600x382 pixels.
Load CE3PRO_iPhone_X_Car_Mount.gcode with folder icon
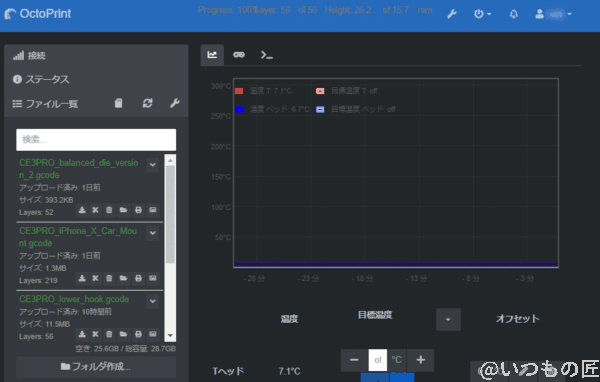tap(123, 278)
